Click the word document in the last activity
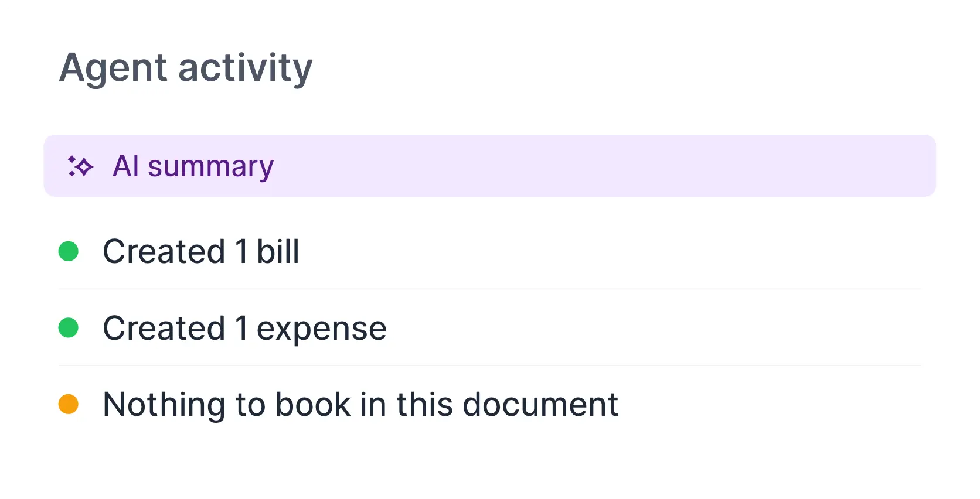The width and height of the screenshot is (980, 499). click(540, 404)
